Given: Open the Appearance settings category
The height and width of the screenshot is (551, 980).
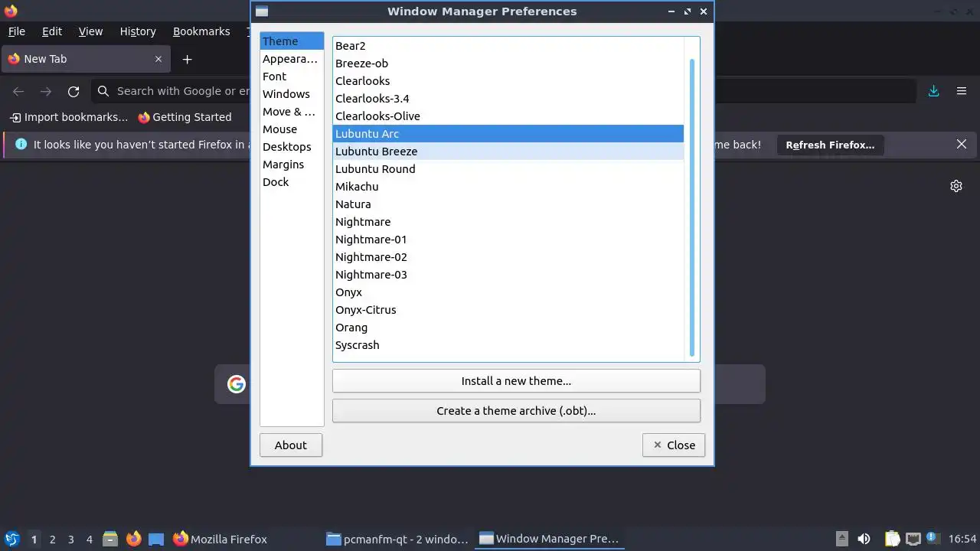Looking at the screenshot, I should (x=292, y=59).
